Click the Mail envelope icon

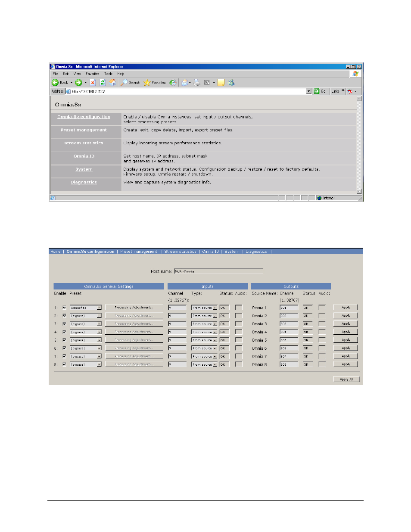pyautogui.click(x=184, y=83)
